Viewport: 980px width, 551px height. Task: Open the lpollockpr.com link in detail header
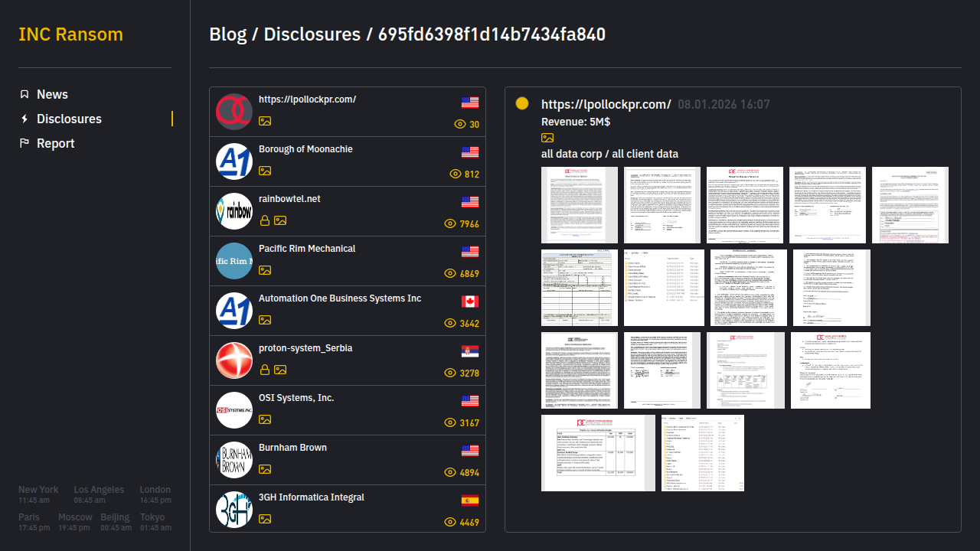606,105
